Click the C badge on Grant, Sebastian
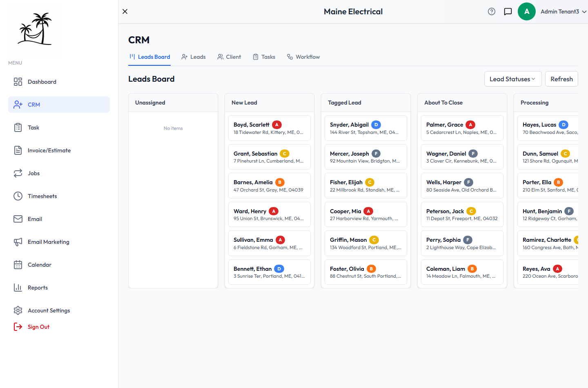 tap(285, 154)
